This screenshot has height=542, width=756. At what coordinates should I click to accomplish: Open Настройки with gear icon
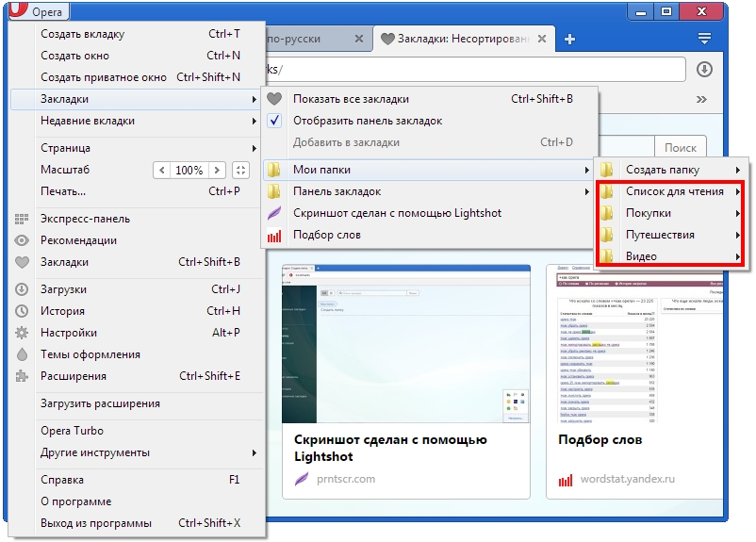[x=138, y=333]
